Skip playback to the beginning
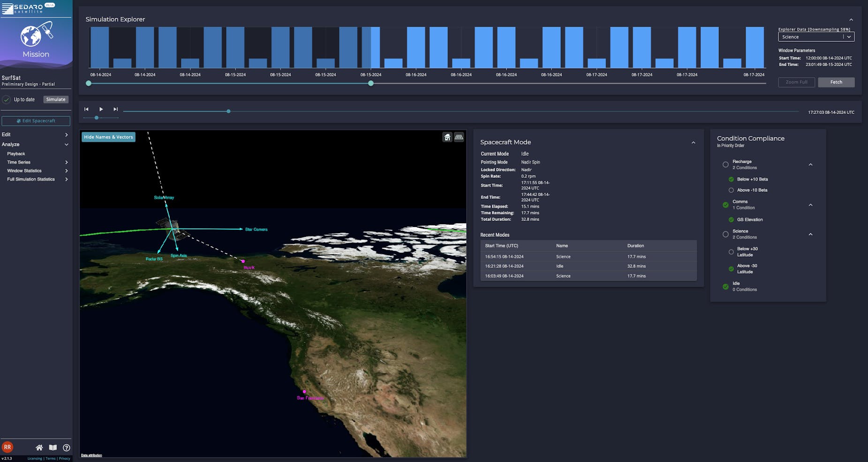 pyautogui.click(x=86, y=109)
